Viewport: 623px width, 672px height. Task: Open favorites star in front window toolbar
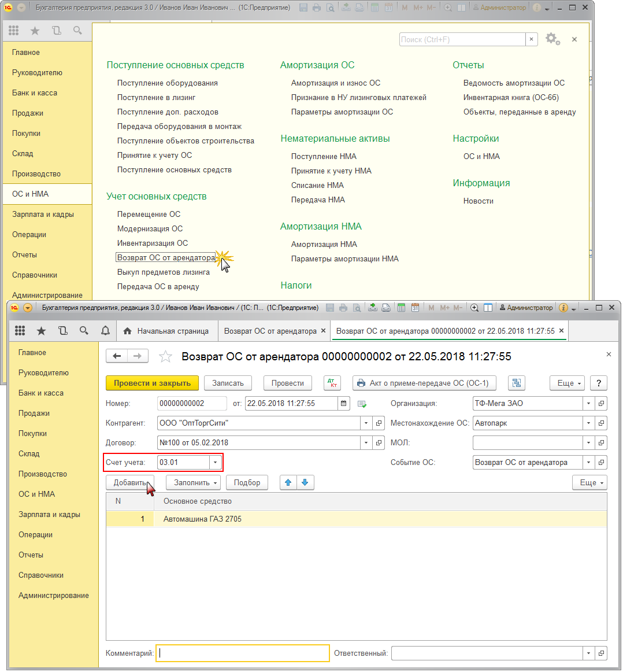(x=41, y=331)
